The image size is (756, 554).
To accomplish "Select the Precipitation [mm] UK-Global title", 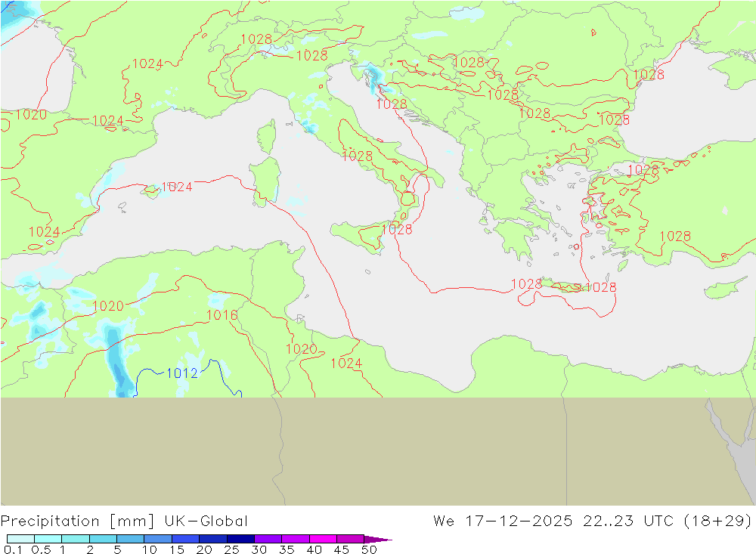I will (x=124, y=522).
